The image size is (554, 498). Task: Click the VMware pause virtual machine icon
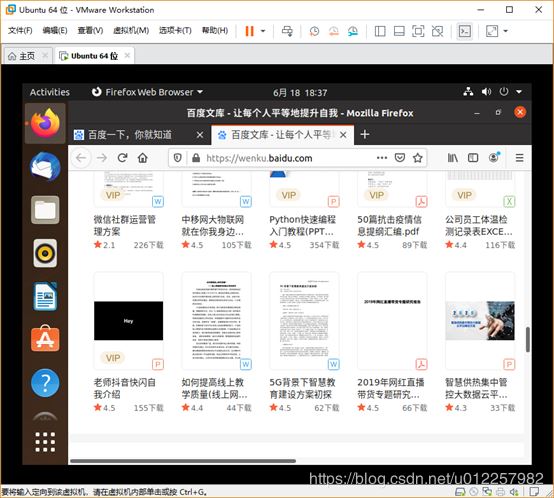pos(249,31)
